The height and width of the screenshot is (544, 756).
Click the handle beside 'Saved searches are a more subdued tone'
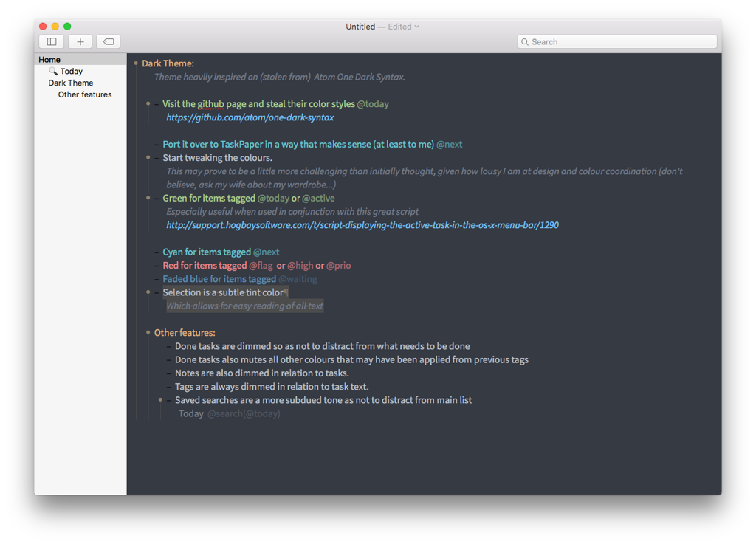tap(159, 400)
